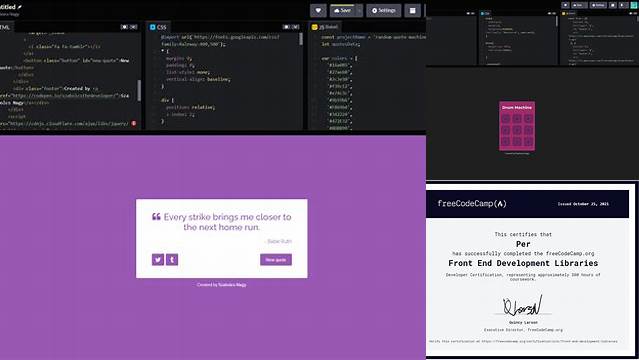Image resolution: width=639 pixels, height=360 pixels.
Task: Expand the CSS panel dropdown chevron in the large editor
Action: [296, 27]
